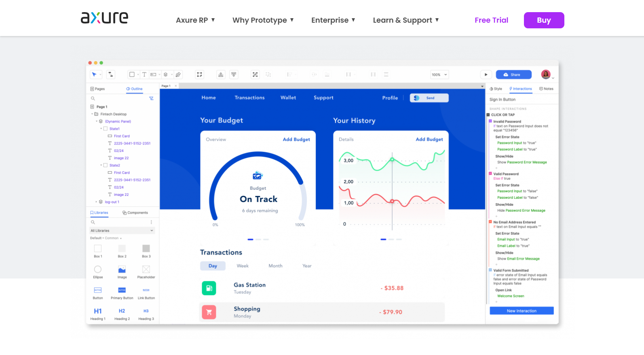Click the bring to front icon
Image resolution: width=644 pixels, height=355 pixels.
coord(221,74)
